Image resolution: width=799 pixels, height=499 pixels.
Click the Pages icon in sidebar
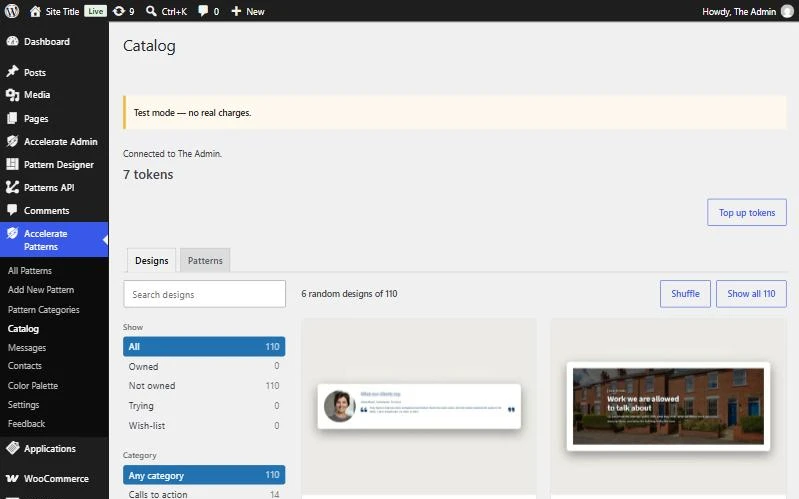[x=12, y=118]
